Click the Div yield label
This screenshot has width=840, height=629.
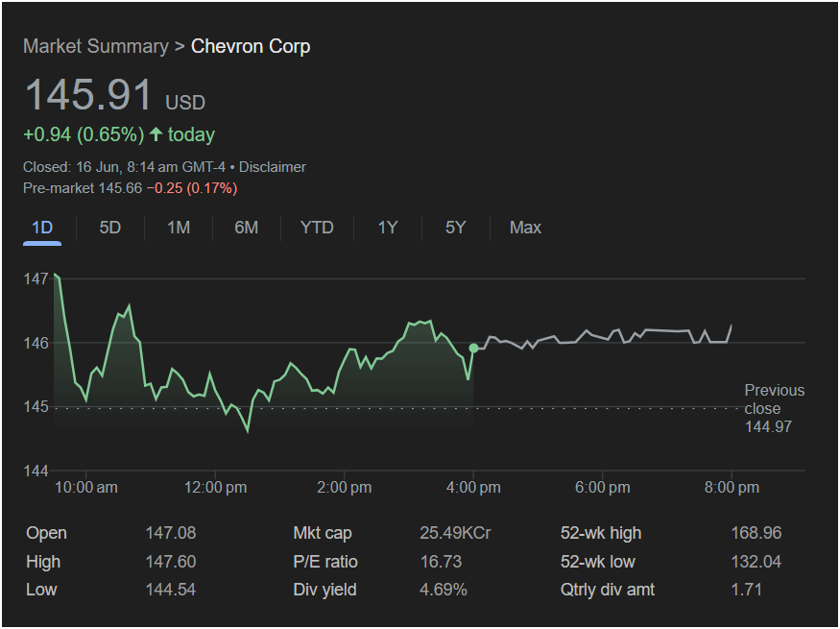click(x=324, y=590)
